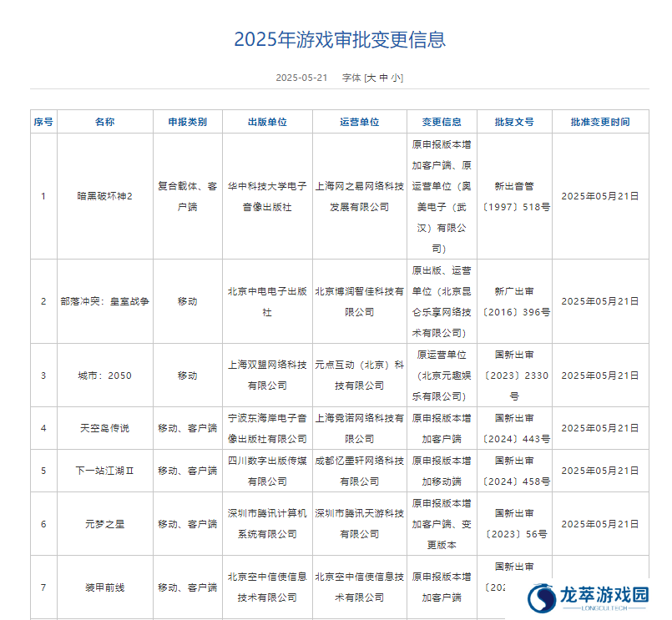The height and width of the screenshot is (620, 672).
Task: Click approval number 国新出审〔2024〕443号
Action: point(515,428)
